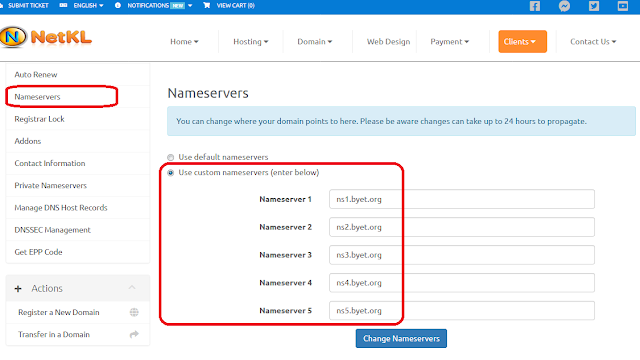Click the YouTube icon in top bar
640x360 pixels.
point(623,6)
